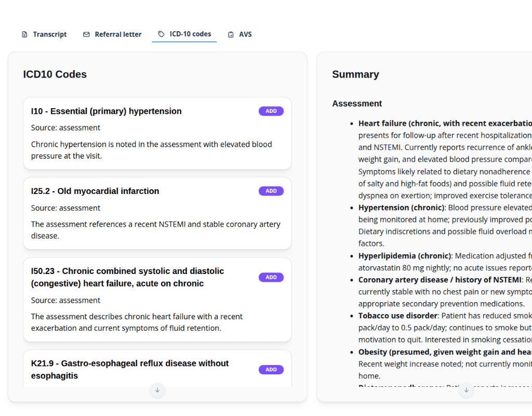Click the document icon beside Transcript

point(24,34)
